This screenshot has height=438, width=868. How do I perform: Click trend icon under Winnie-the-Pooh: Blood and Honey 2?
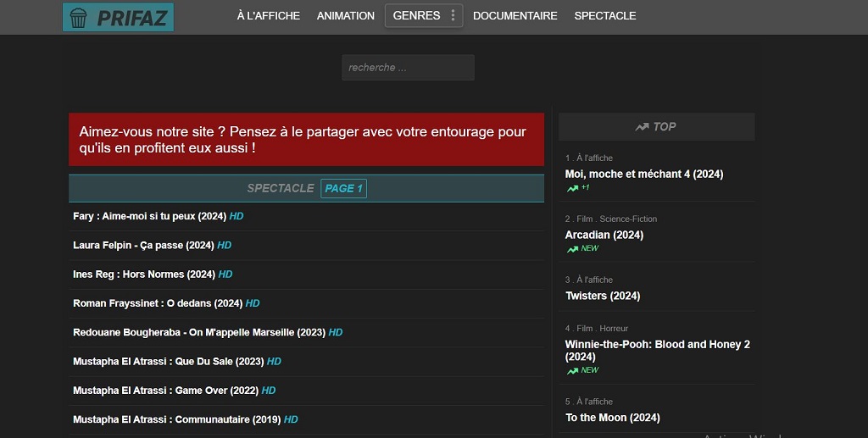point(573,371)
